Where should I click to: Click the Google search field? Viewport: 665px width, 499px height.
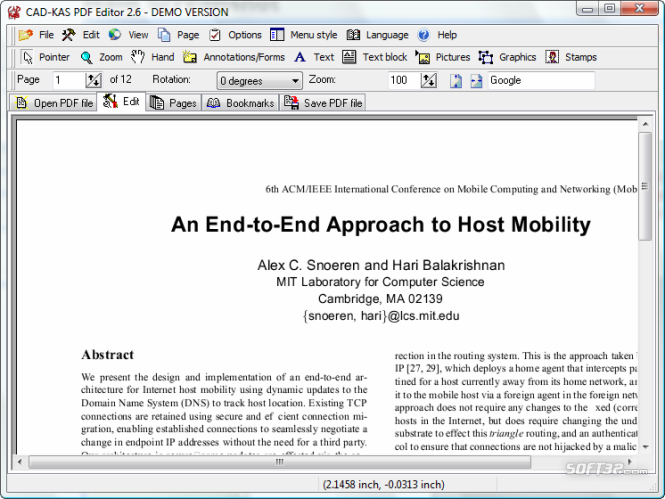(542, 81)
